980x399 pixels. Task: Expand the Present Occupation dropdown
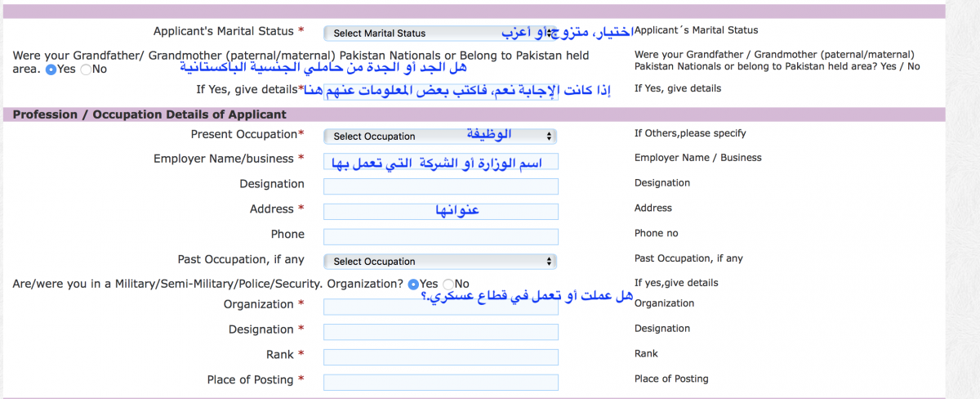tap(440, 137)
